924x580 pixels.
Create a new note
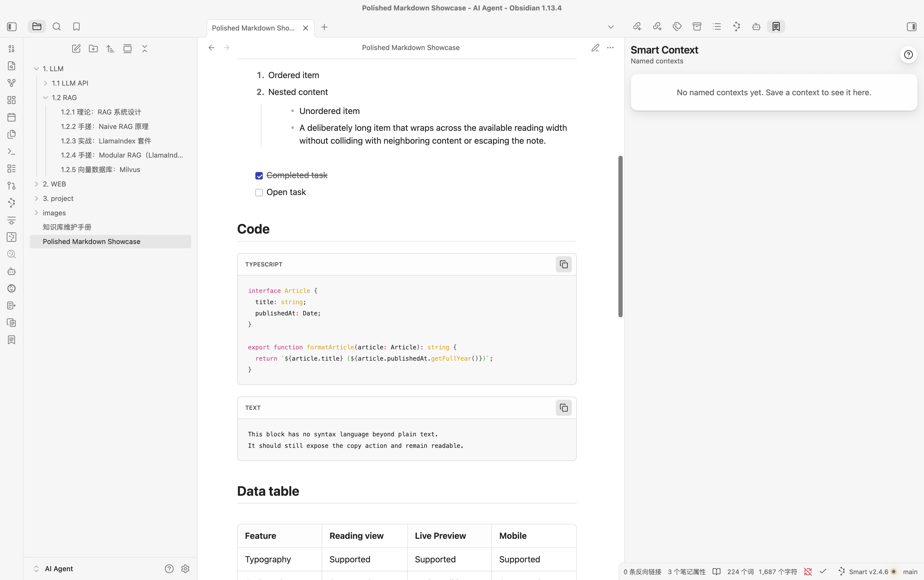click(x=76, y=49)
